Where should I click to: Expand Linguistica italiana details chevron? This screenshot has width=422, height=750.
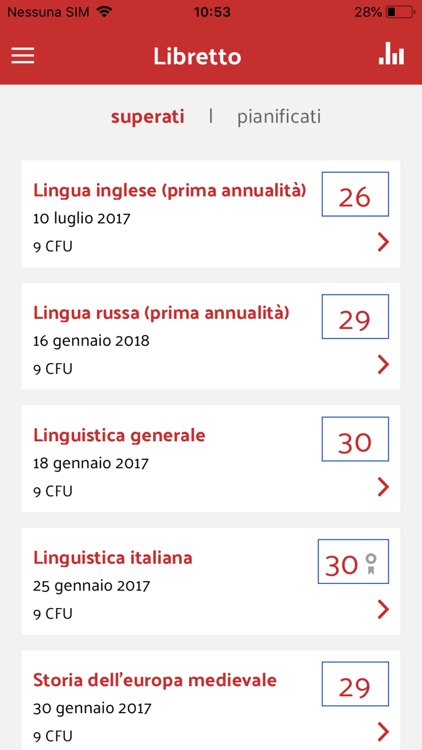[x=383, y=609]
